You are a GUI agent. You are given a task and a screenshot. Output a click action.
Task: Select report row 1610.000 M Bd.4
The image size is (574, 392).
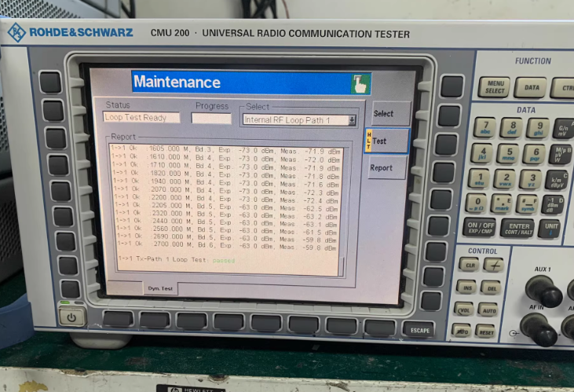(225, 158)
